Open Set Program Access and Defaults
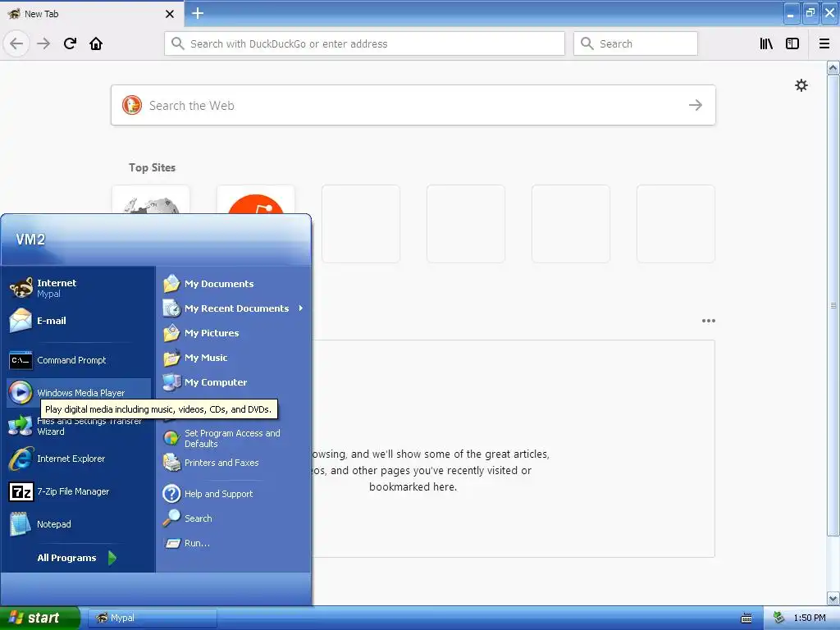840x630 pixels. pyautogui.click(x=234, y=438)
